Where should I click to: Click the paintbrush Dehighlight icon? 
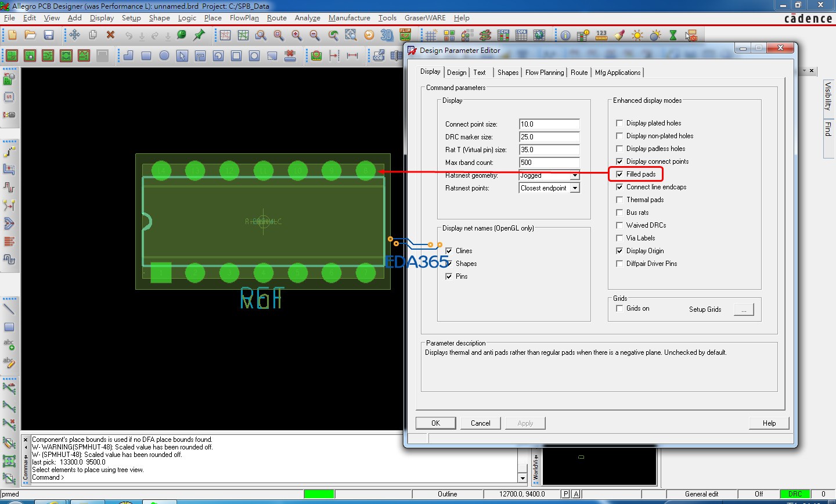[619, 35]
